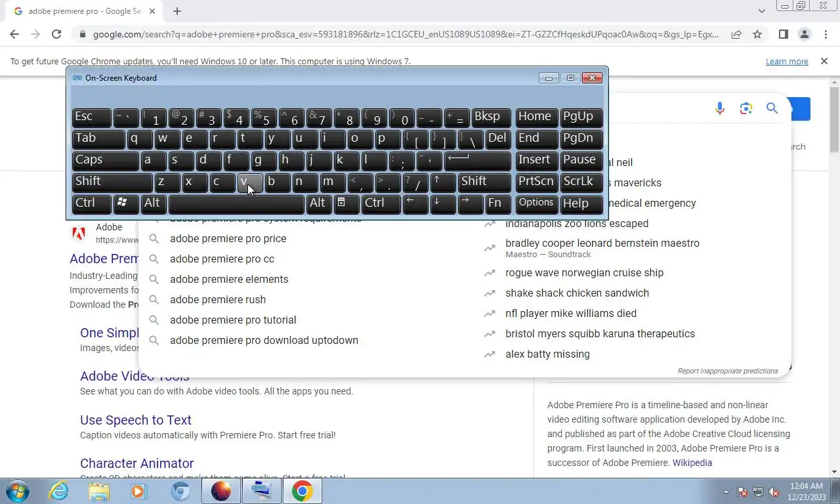The height and width of the screenshot is (504, 840).
Task: Switch to Google Chrome taskbar icon
Action: click(303, 491)
